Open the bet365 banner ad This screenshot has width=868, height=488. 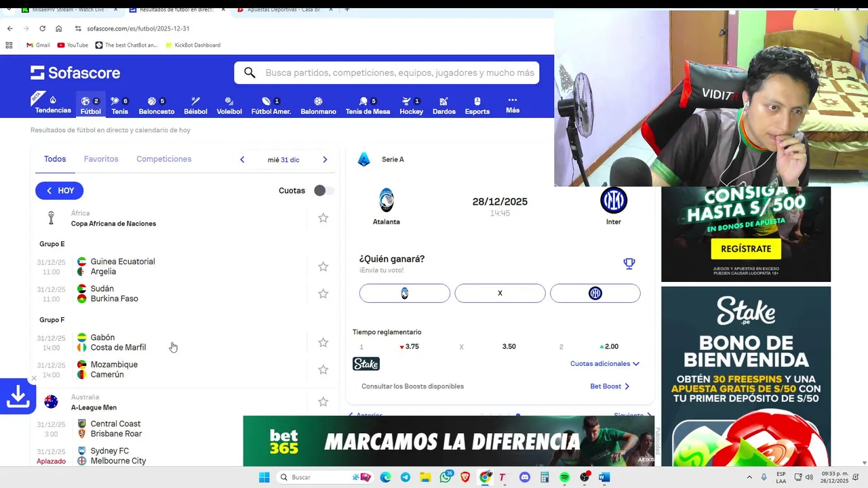(448, 441)
